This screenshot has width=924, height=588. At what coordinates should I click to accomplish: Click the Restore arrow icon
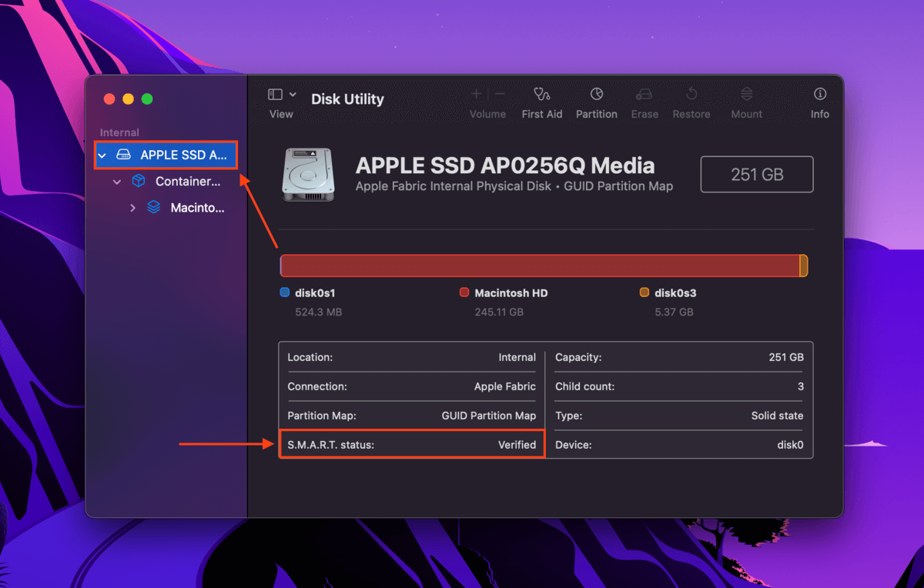click(691, 94)
